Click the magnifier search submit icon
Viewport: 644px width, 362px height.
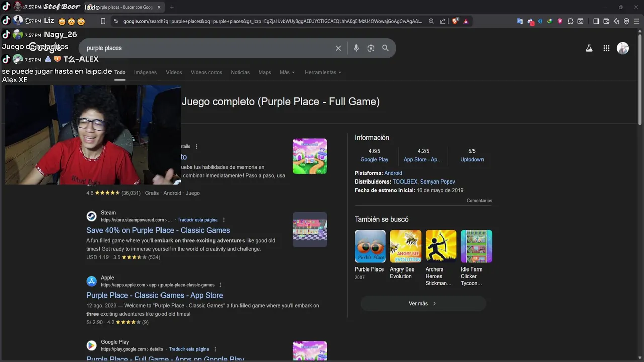pos(385,48)
